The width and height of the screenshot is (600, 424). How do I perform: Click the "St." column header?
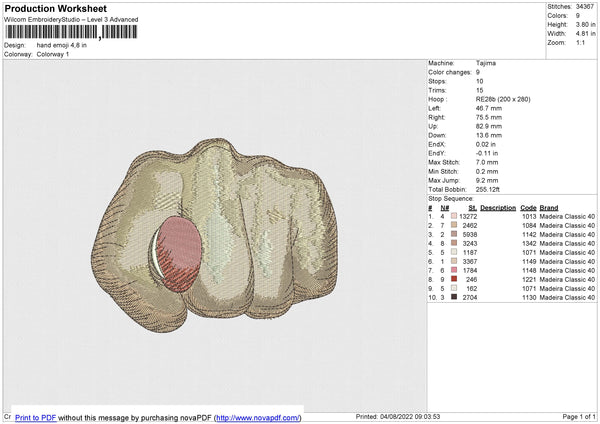[x=473, y=208]
